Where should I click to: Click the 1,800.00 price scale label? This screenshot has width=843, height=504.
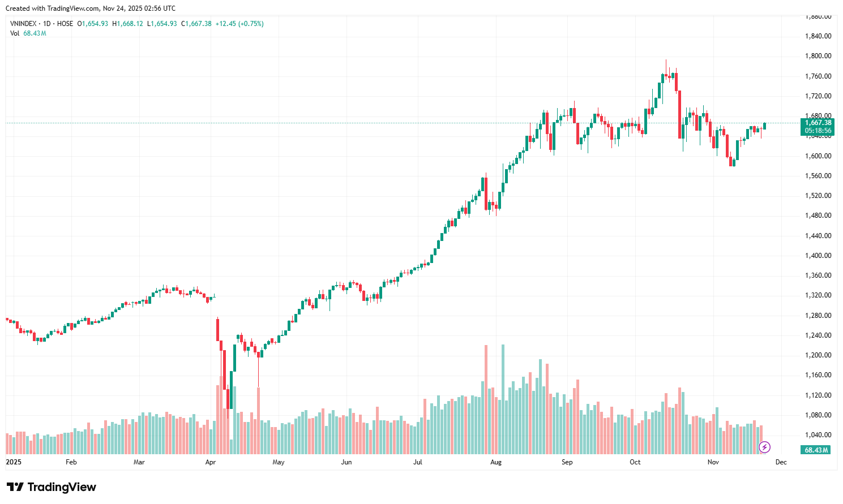click(x=818, y=56)
